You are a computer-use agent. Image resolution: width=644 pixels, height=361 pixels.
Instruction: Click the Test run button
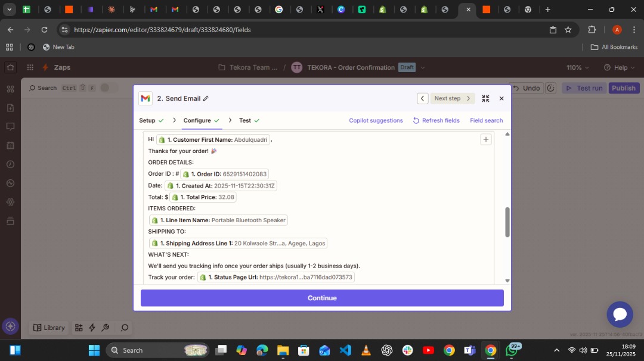click(x=584, y=88)
